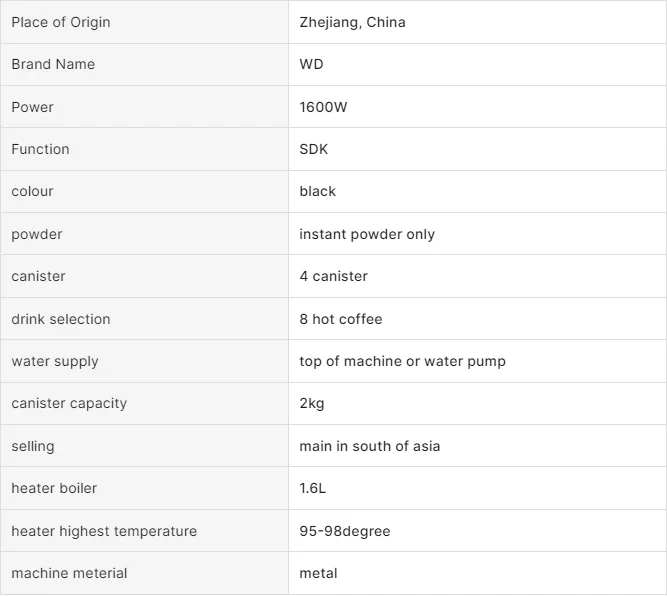Click the "drink selection" label

(x=60, y=319)
